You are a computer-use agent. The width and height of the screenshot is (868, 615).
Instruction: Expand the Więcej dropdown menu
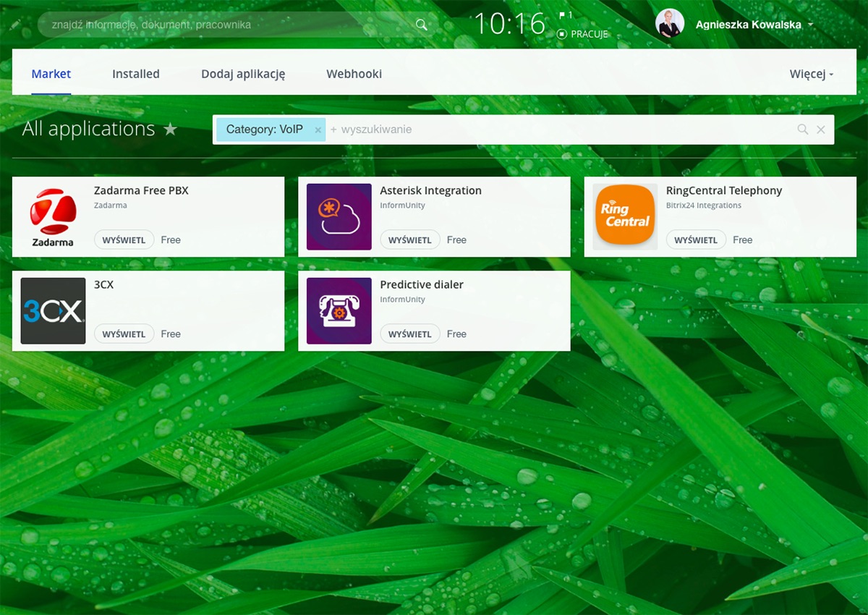(811, 74)
